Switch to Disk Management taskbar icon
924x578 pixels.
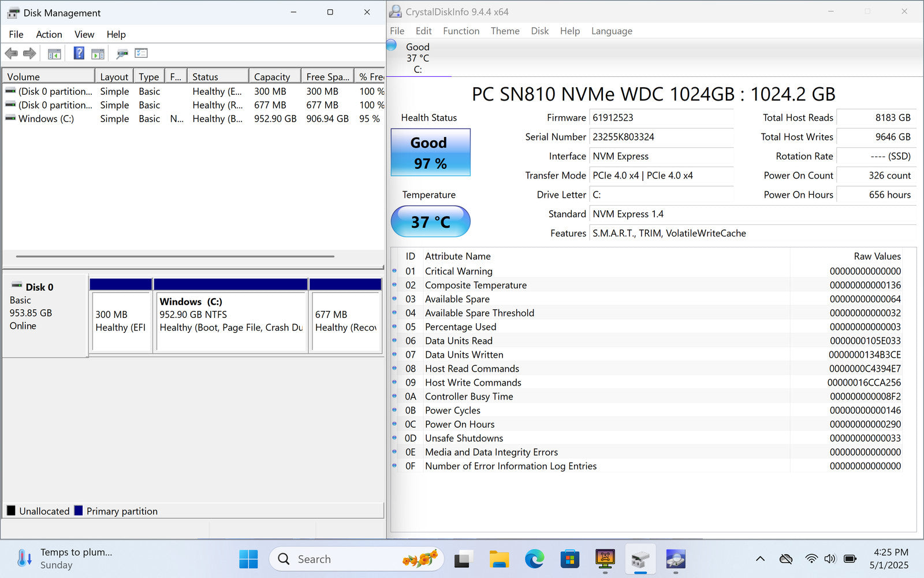pos(640,559)
